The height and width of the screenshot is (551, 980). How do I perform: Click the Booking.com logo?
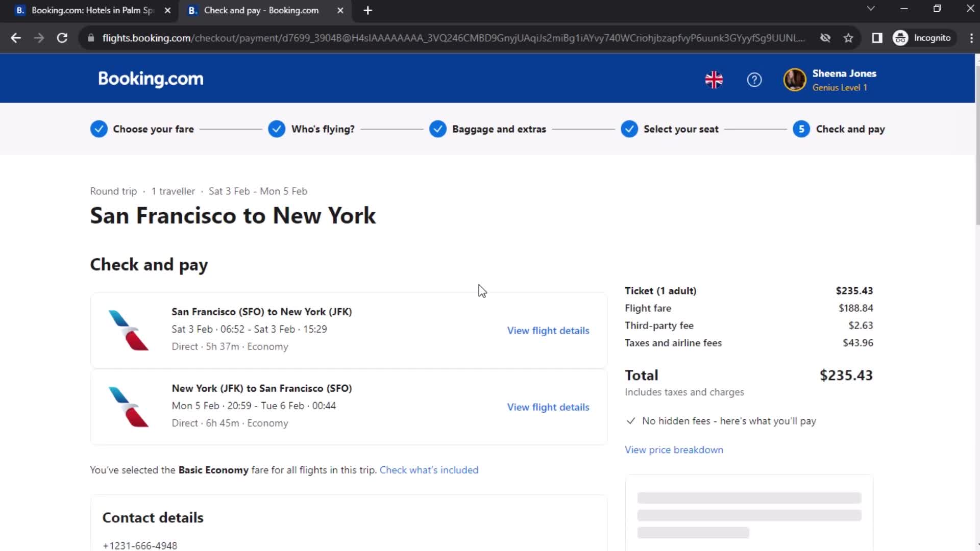(x=151, y=79)
